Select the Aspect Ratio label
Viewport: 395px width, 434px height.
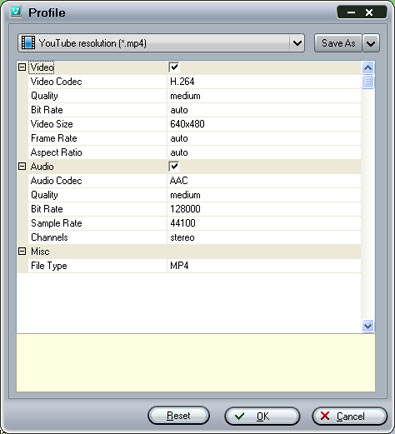tap(56, 152)
